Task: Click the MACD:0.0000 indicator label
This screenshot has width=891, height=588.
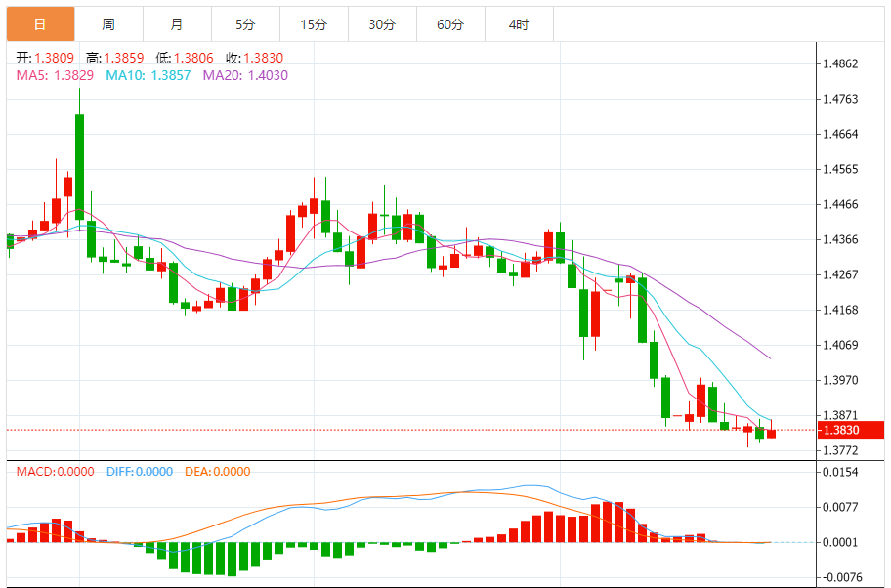Action: click(x=55, y=472)
